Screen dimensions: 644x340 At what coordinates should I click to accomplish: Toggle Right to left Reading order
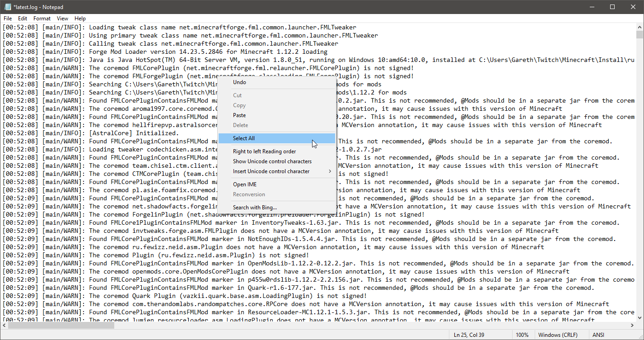point(277,151)
